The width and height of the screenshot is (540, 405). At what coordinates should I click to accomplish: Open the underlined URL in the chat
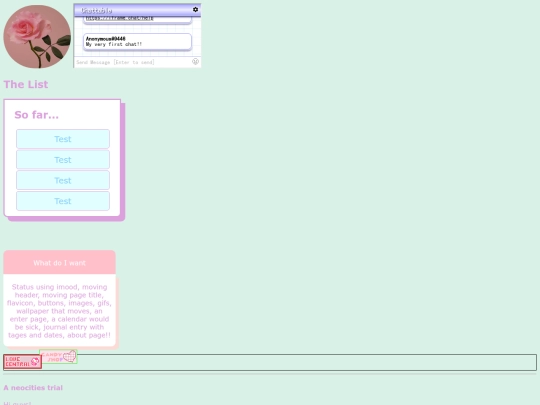(120, 18)
